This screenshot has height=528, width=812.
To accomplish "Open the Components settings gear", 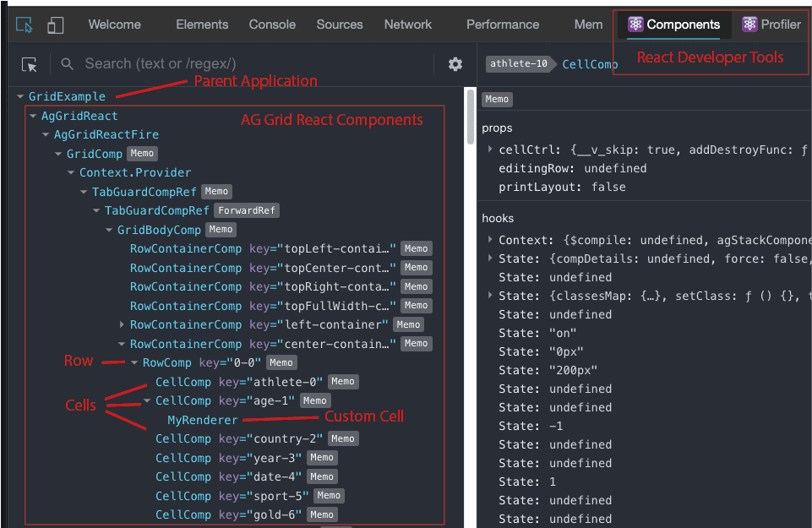I will (455, 64).
